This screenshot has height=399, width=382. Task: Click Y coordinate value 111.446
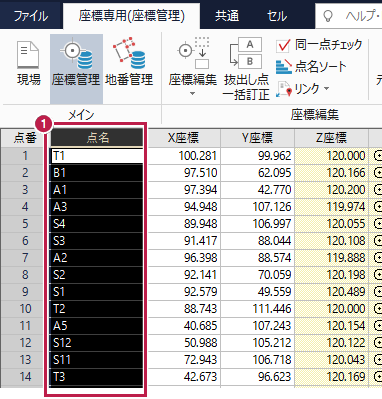(x=272, y=309)
